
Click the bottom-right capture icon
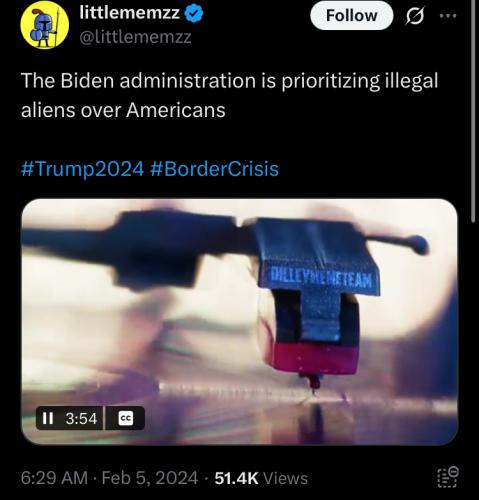(x=448, y=477)
